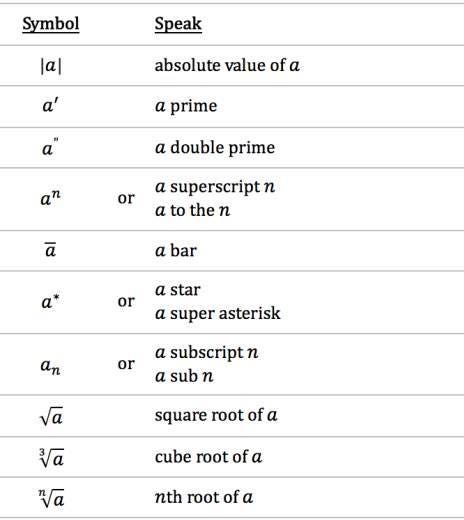
Task: Click the text 'nth root of a'
Action: [204, 498]
